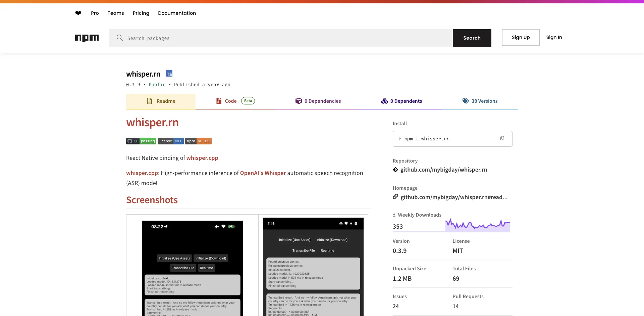644x316 pixels.
Task: Open the Teams navigation link
Action: coord(116,13)
